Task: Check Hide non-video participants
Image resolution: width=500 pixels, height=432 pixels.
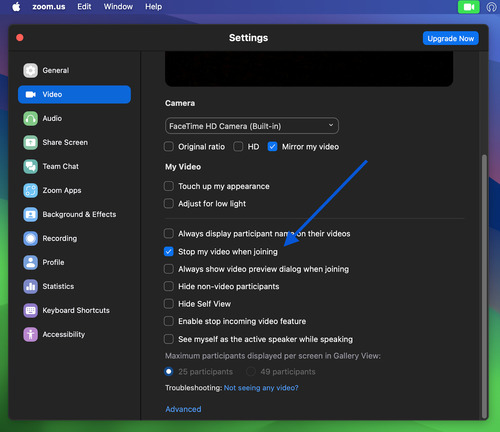Action: (x=169, y=286)
